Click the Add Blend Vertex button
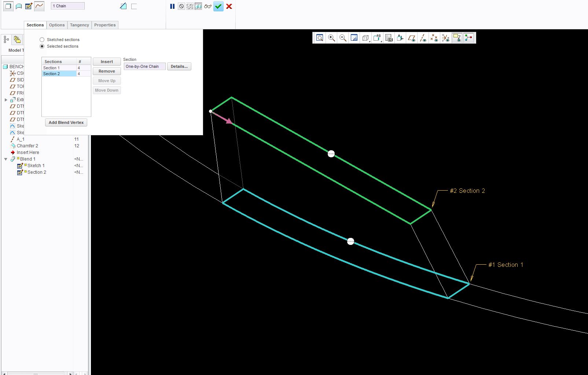Image resolution: width=588 pixels, height=375 pixels. (x=66, y=122)
